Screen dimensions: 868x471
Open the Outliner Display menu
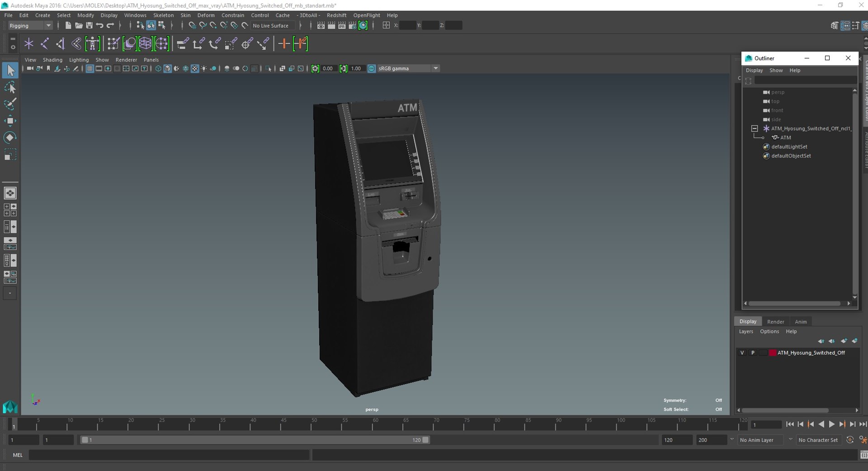[754, 71]
